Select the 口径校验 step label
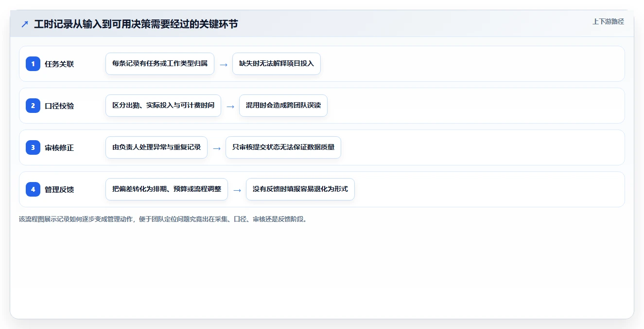644x329 pixels. click(59, 106)
